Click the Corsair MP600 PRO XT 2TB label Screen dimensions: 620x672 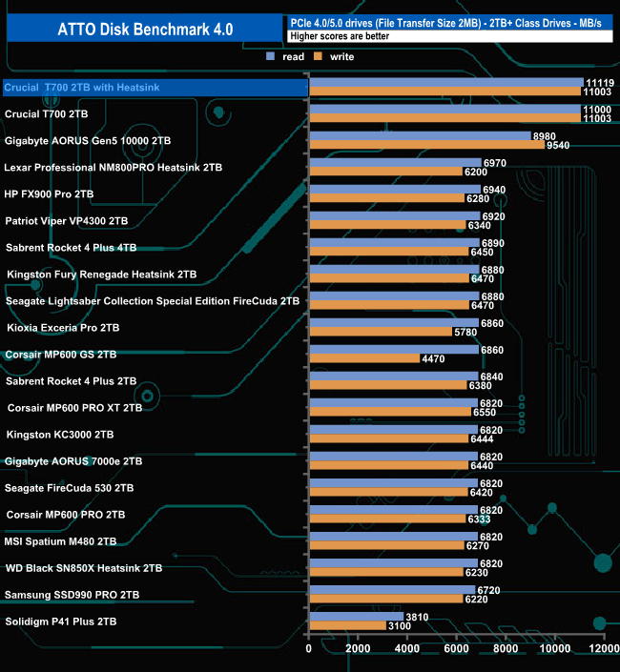[74, 408]
